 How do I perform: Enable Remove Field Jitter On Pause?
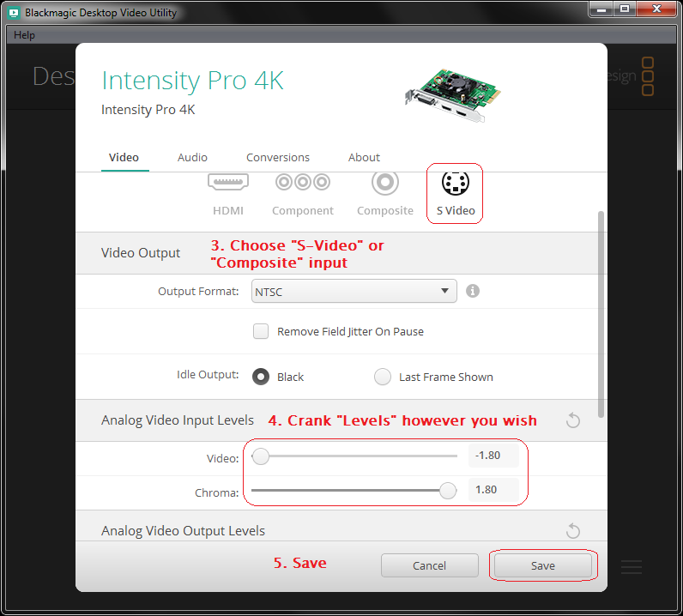(x=261, y=331)
